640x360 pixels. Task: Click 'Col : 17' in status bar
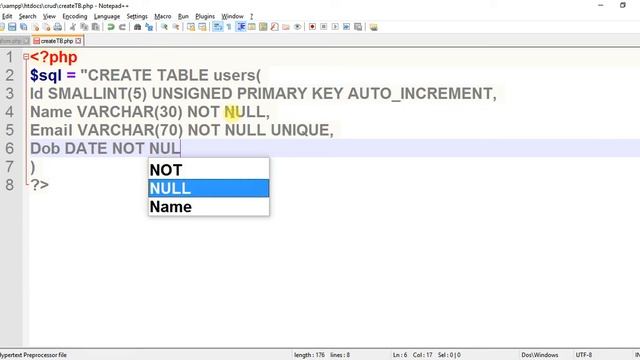coord(422,355)
